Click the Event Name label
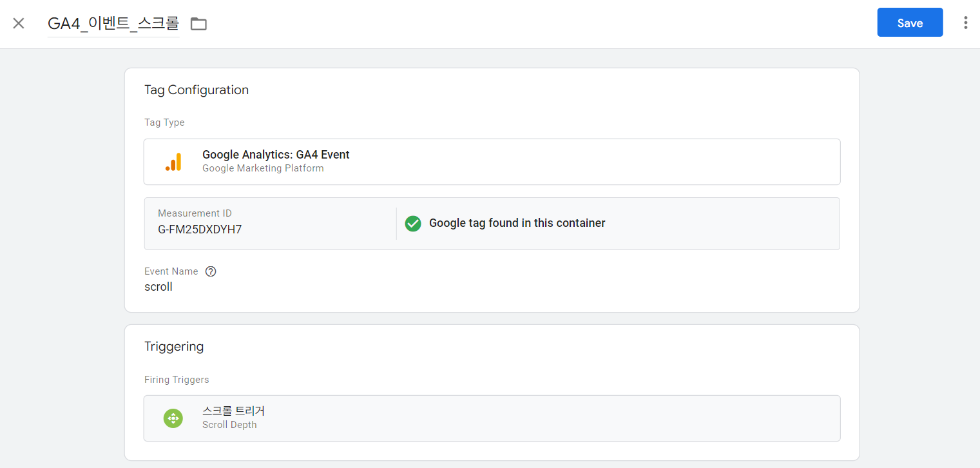980x468 pixels. click(171, 271)
